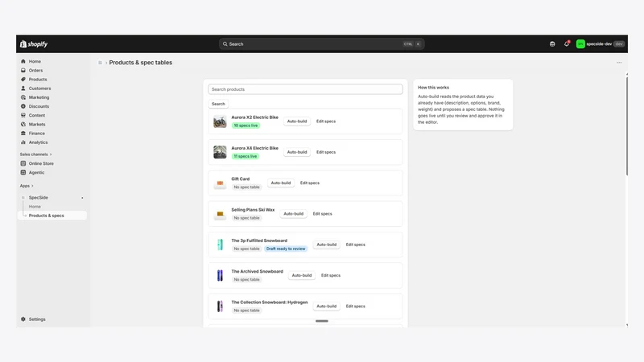644x362 pixels.
Task: Click the Draft ready to review badge
Action: coord(286,249)
